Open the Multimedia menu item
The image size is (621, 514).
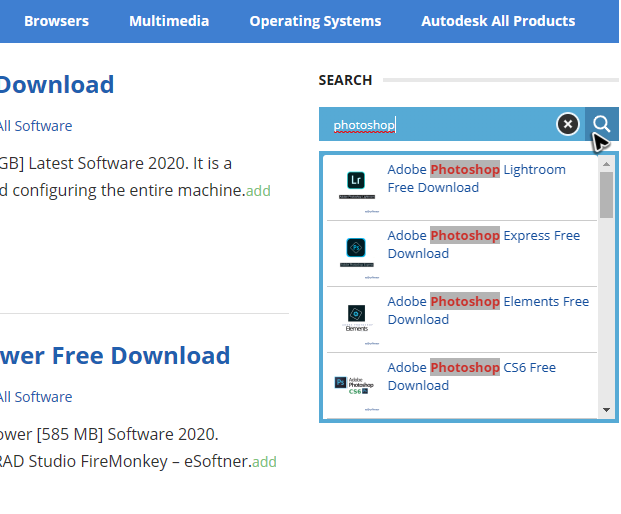pyautogui.click(x=169, y=21)
